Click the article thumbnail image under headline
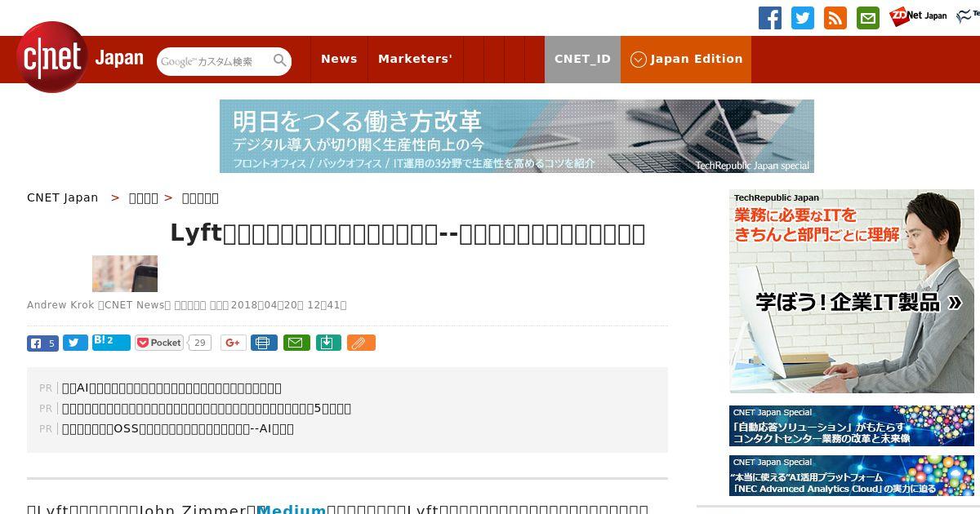980x514 pixels. point(125,273)
